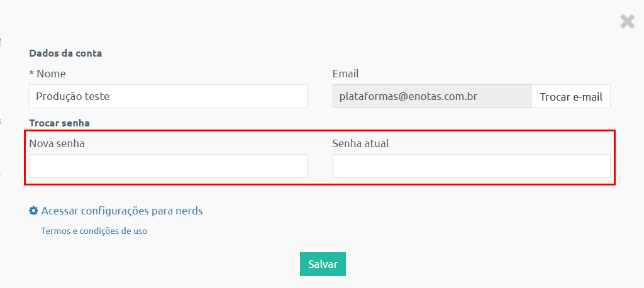Viewport: 644px width, 288px height.
Task: Open Termos e condições de uso
Action: click(x=94, y=231)
